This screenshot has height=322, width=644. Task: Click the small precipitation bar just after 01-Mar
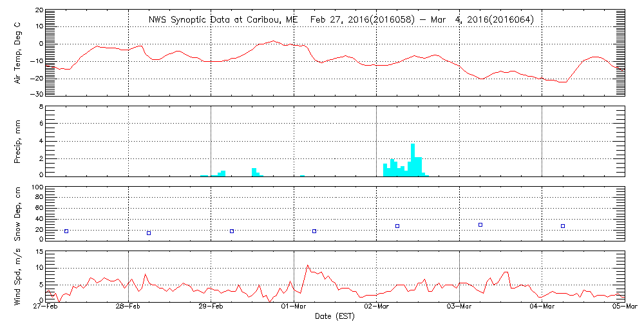pos(302,175)
